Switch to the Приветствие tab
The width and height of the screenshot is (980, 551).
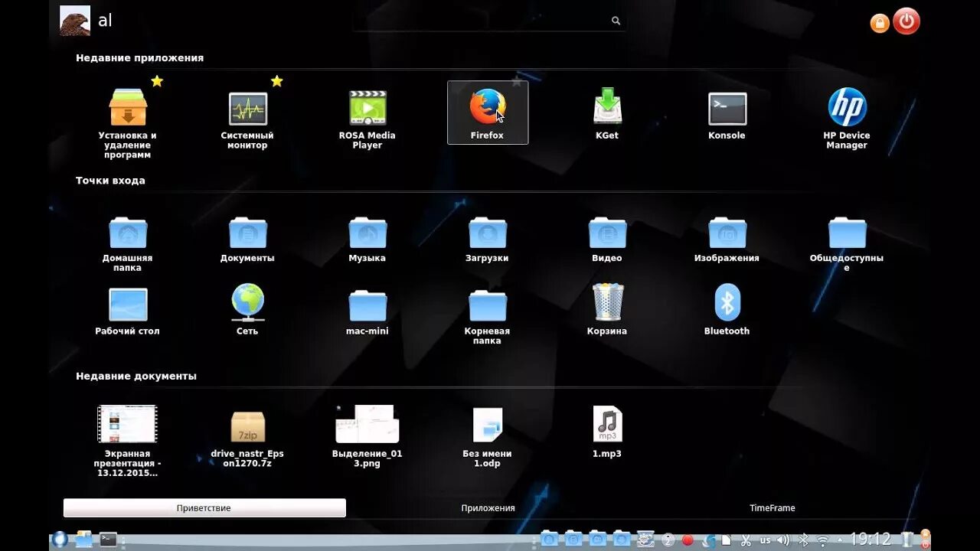click(204, 508)
